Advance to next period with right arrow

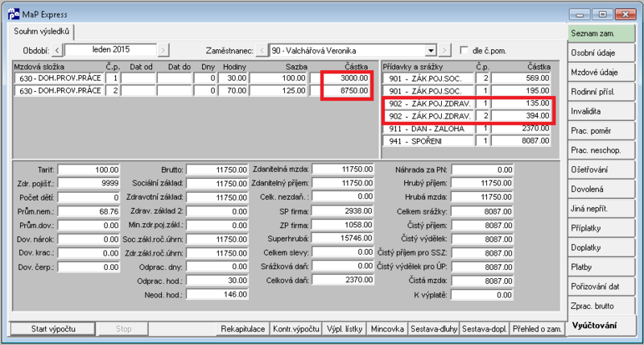[x=163, y=51]
